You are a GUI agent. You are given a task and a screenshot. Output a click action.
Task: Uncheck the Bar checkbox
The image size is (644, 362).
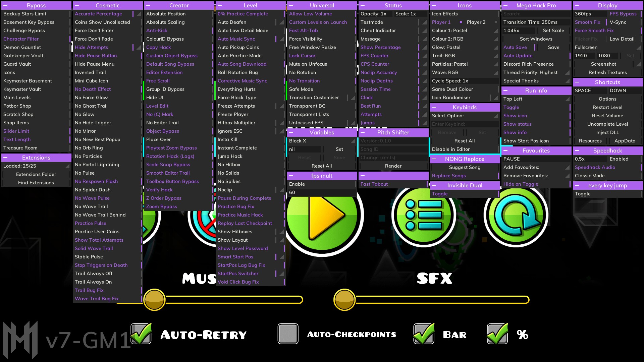424,334
